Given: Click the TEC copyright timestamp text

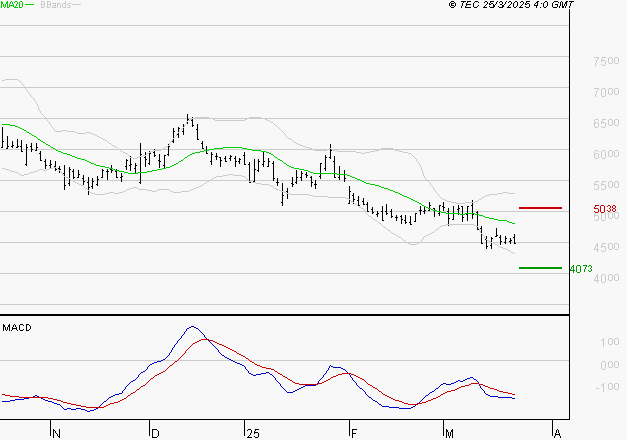Looking at the screenshot, I should click(511, 5).
